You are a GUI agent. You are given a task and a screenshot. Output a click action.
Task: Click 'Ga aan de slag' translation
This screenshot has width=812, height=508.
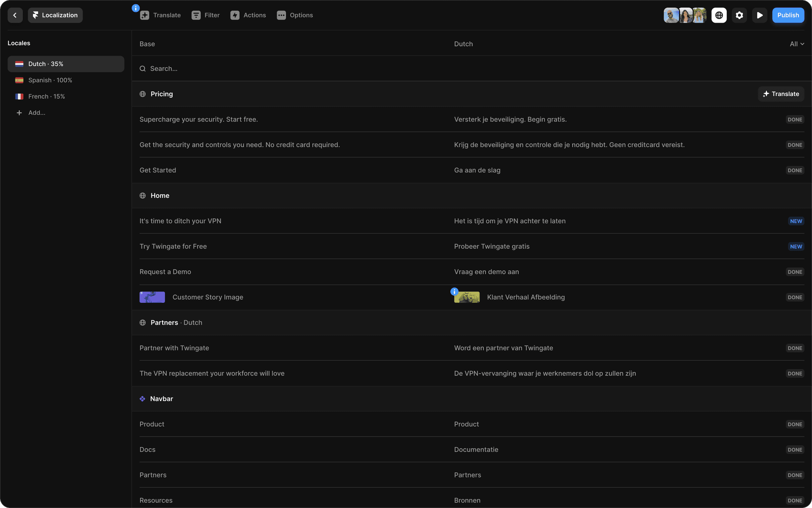[x=477, y=170]
